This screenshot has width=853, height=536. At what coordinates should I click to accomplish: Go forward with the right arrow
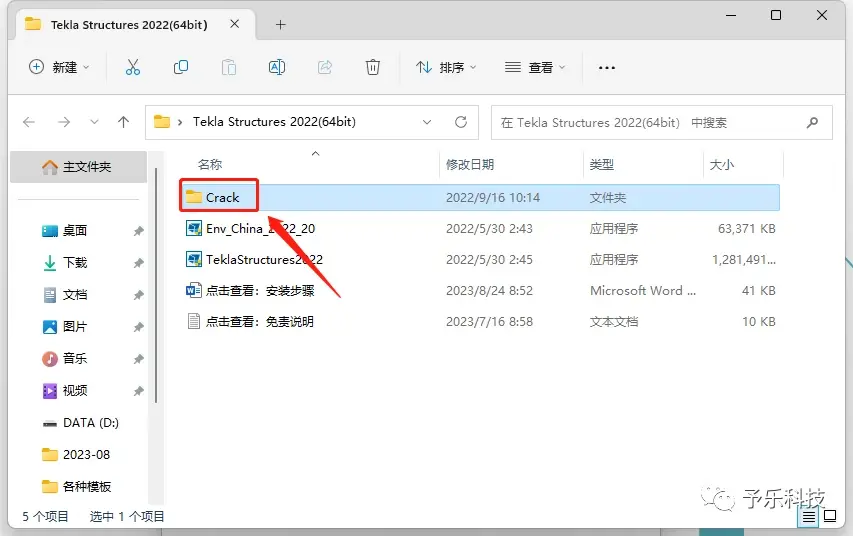64,122
